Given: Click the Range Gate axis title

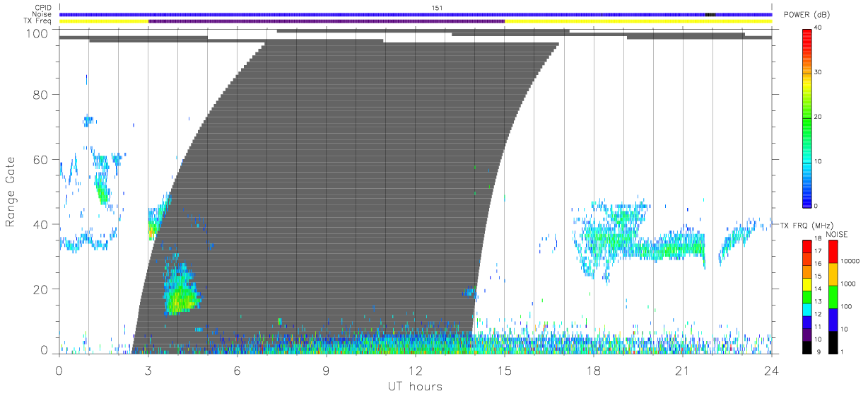Looking at the screenshot, I should point(11,192).
